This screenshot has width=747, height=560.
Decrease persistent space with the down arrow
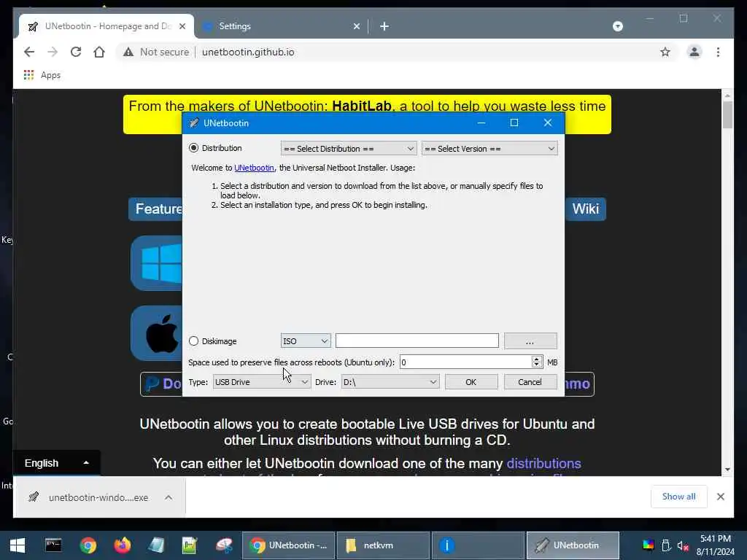coord(537,365)
